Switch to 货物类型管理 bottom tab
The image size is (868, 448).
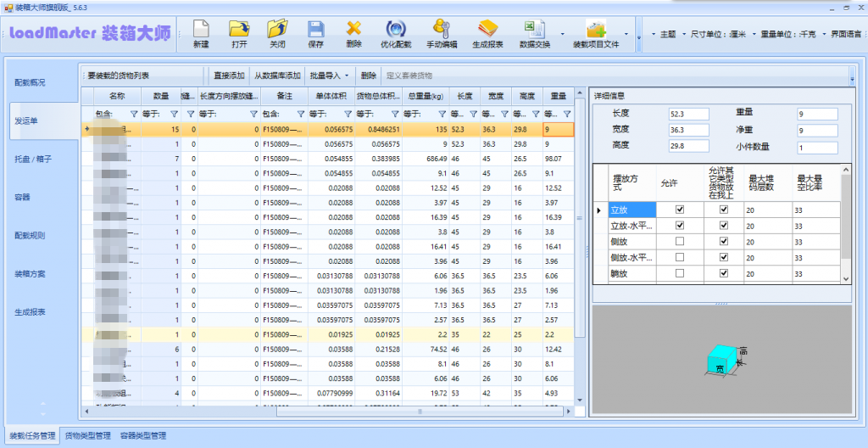click(90, 436)
